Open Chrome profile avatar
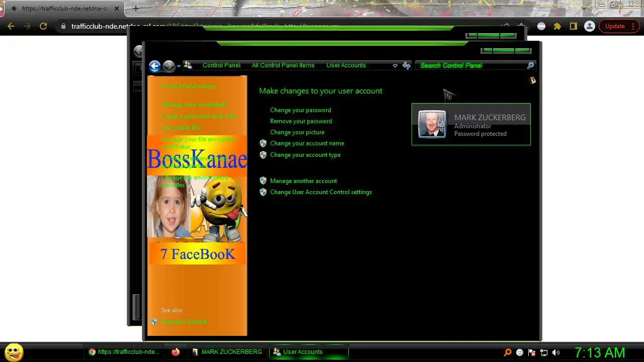Screen dimensions: 644x362 pos(590,26)
